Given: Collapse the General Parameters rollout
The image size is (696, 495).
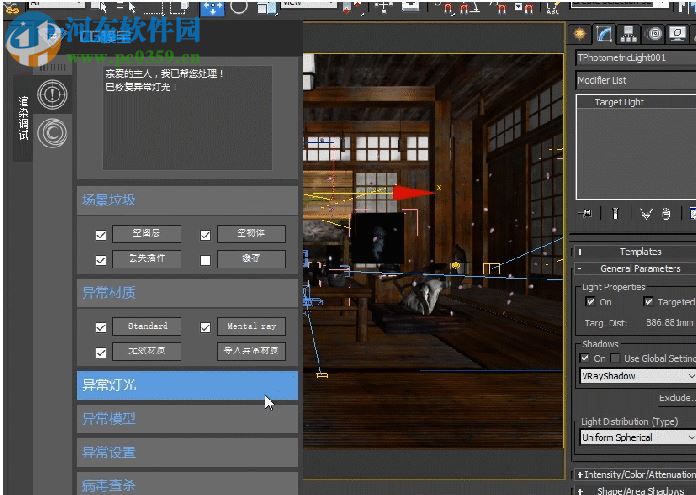Looking at the screenshot, I should click(635, 269).
